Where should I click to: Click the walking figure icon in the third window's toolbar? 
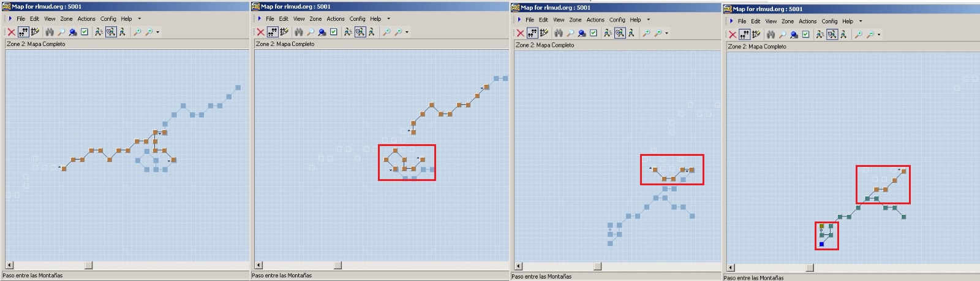click(x=631, y=33)
